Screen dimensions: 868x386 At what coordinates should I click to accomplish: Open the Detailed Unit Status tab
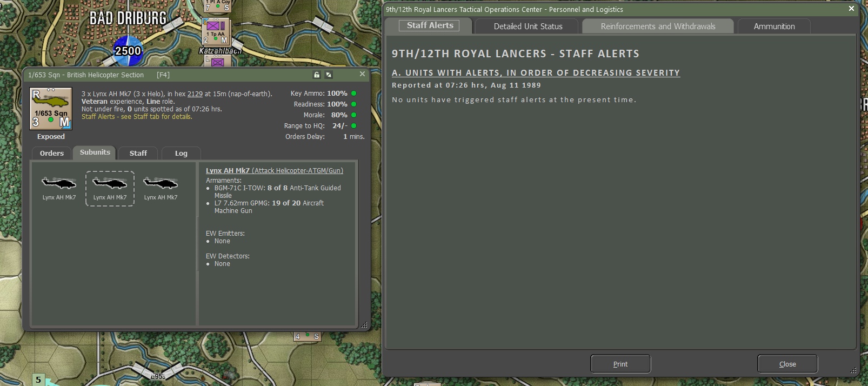[528, 26]
